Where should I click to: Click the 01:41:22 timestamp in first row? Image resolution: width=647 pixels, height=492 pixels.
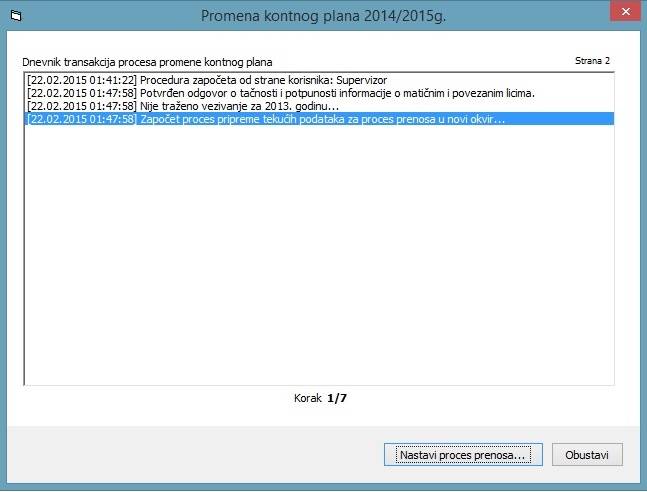pos(82,78)
